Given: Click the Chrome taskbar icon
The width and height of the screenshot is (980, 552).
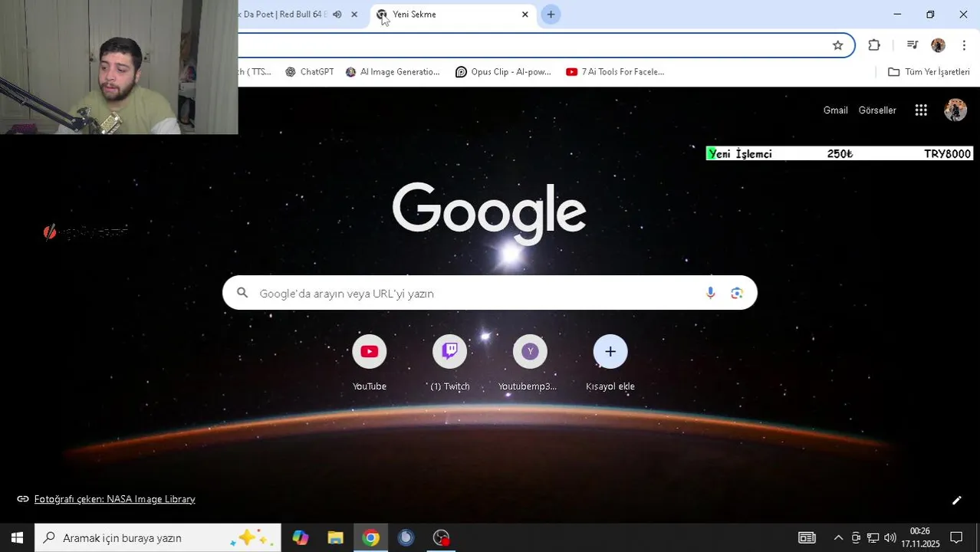Looking at the screenshot, I should 370,538.
